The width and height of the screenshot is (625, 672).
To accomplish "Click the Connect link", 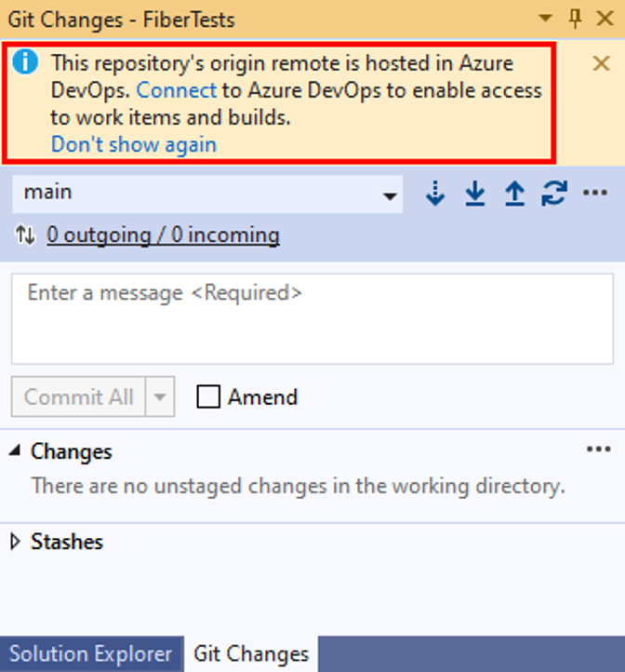I will [x=176, y=90].
